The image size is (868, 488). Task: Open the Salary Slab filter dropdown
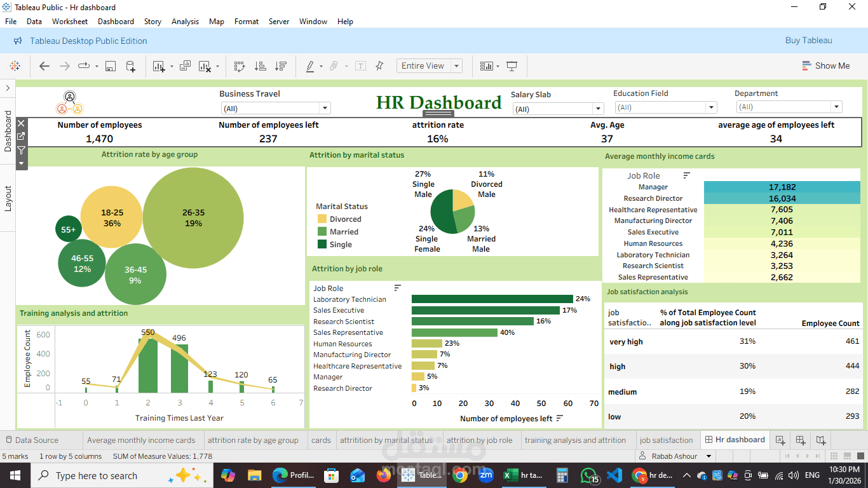point(597,109)
